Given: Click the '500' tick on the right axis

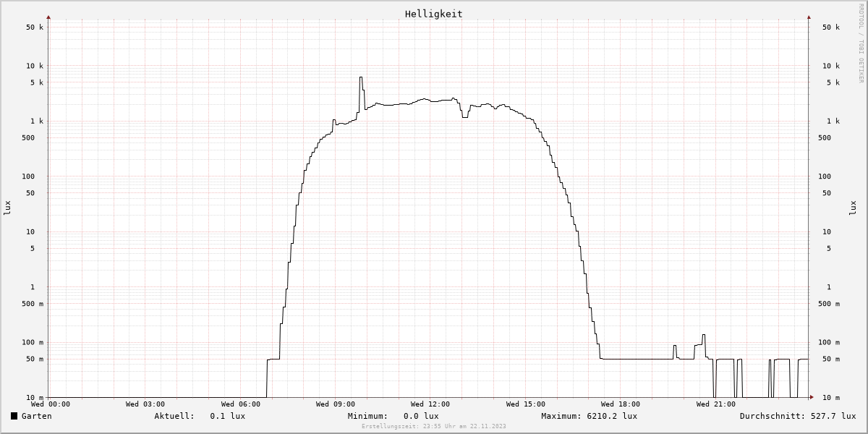Looking at the screenshot, I should (825, 138).
